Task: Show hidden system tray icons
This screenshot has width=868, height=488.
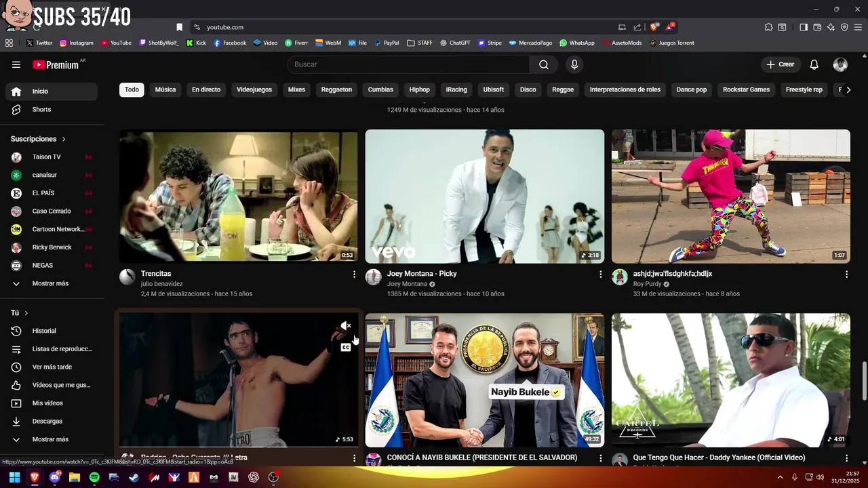Action: click(780, 477)
